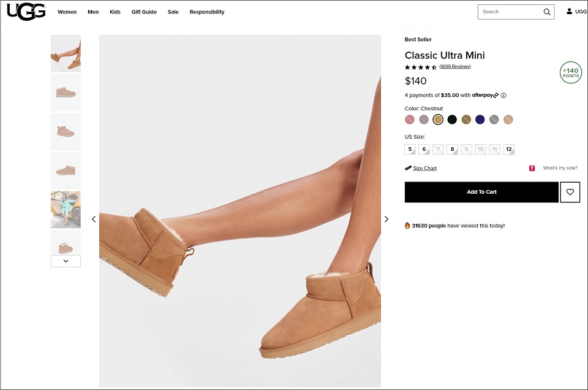Click the Add To Cart button
This screenshot has height=390, width=588.
[x=481, y=192]
